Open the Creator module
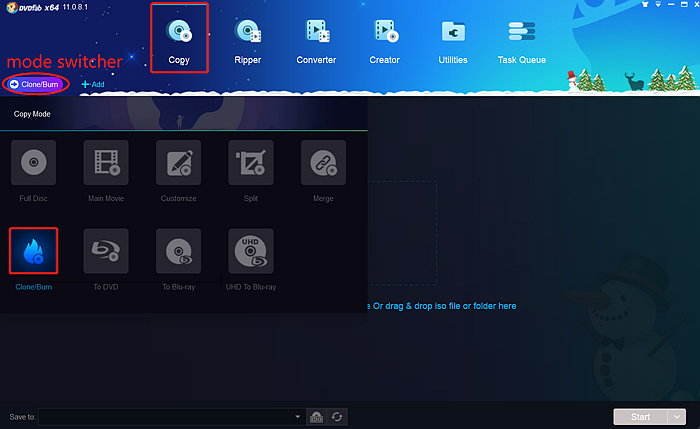Viewport: 700px width, 429px height. (384, 42)
